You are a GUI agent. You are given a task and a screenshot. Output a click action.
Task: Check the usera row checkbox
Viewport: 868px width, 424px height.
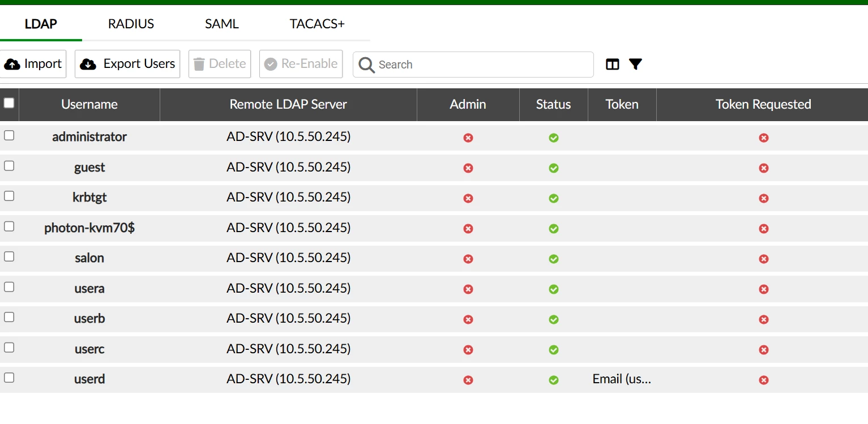9,287
